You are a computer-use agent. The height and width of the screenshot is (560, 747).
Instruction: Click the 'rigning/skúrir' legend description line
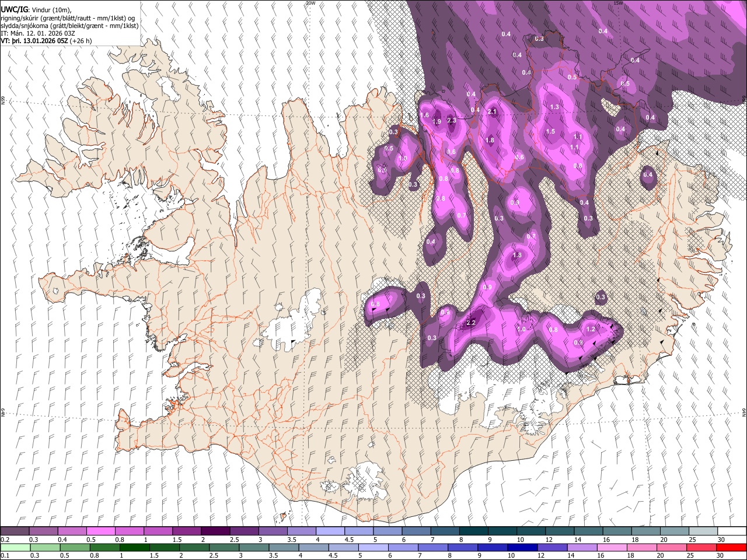[x=68, y=17]
